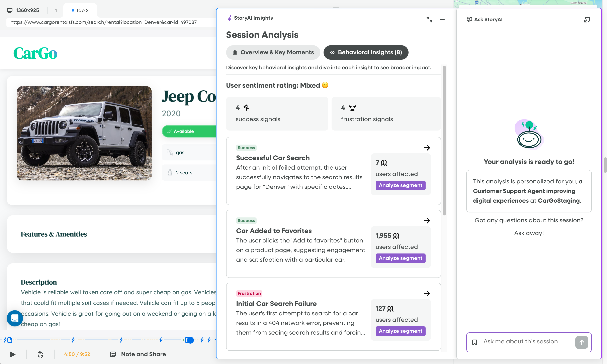Screen dimensions: 607x364
Task: Send question with the up-arrow button
Action: (581, 342)
